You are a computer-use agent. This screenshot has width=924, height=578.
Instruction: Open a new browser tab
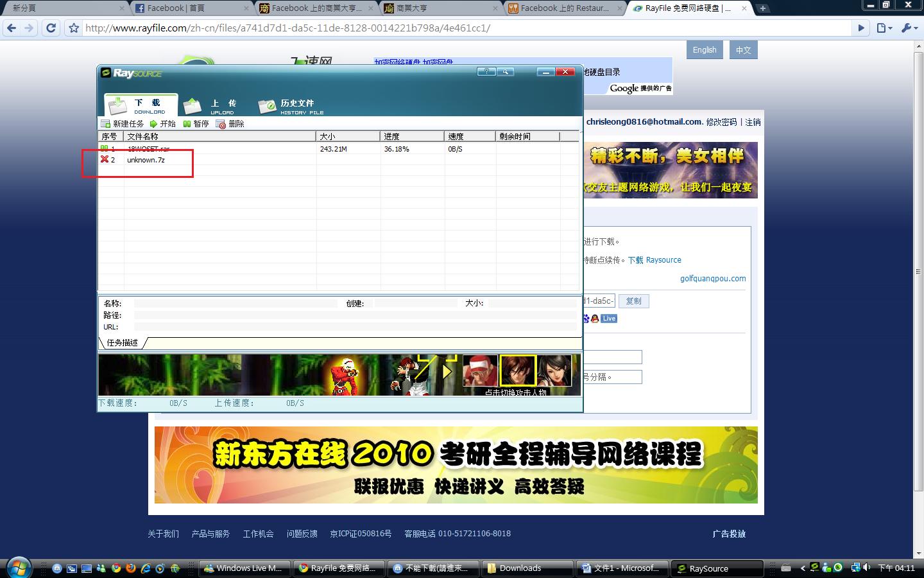pos(762,8)
